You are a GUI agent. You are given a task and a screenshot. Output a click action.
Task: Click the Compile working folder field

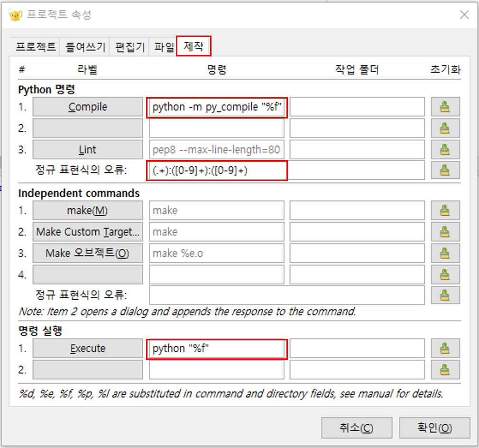[357, 107]
